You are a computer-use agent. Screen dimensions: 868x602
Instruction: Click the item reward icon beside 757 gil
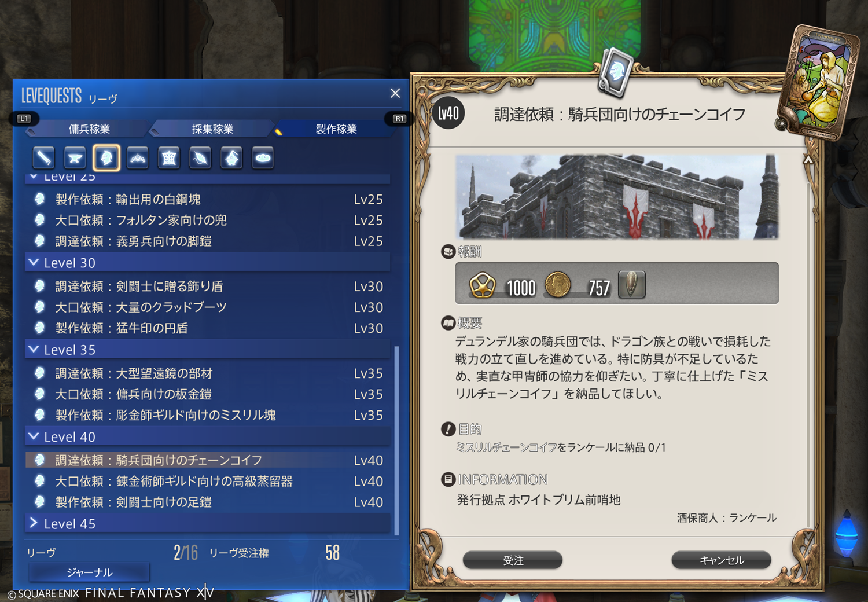coord(631,284)
